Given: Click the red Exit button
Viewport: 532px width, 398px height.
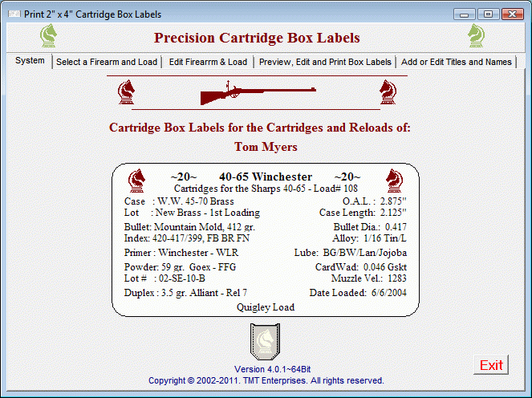Looking at the screenshot, I should [491, 365].
